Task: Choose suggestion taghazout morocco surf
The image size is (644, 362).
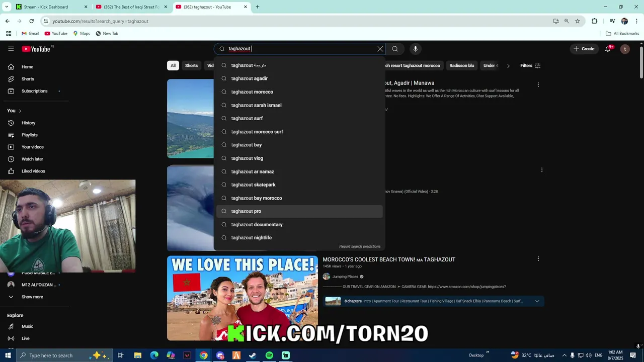Action: [x=299, y=132]
